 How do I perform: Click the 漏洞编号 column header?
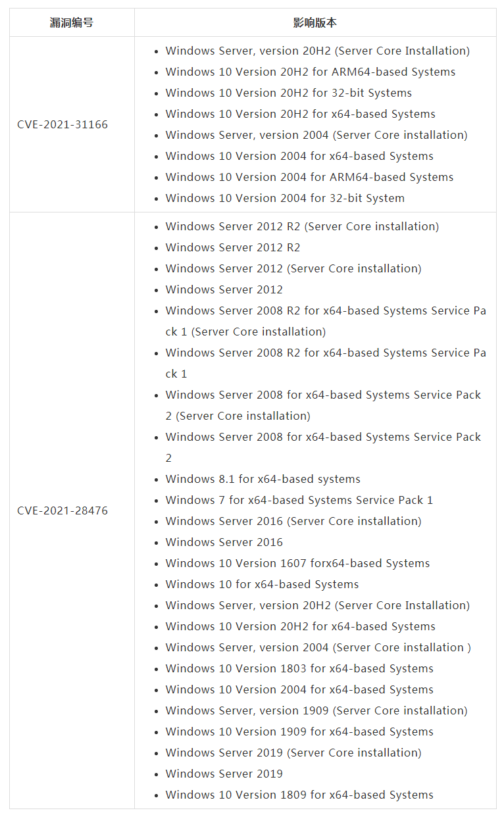pyautogui.click(x=72, y=23)
